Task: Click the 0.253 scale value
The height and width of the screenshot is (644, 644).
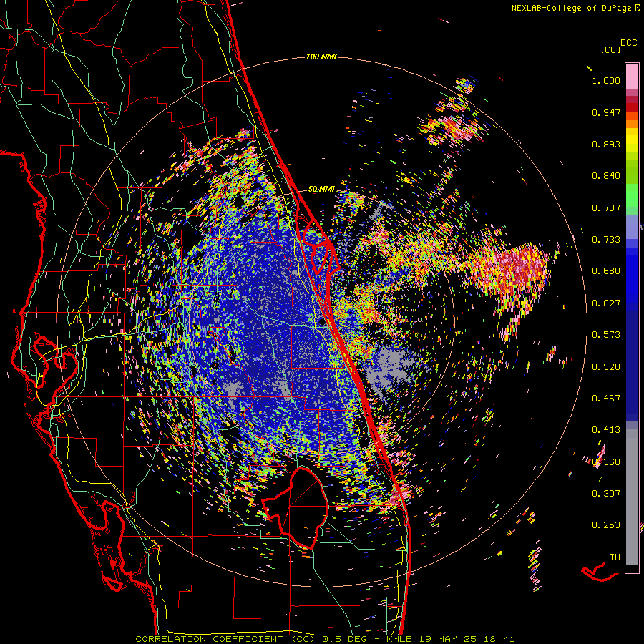Action: pos(606,525)
